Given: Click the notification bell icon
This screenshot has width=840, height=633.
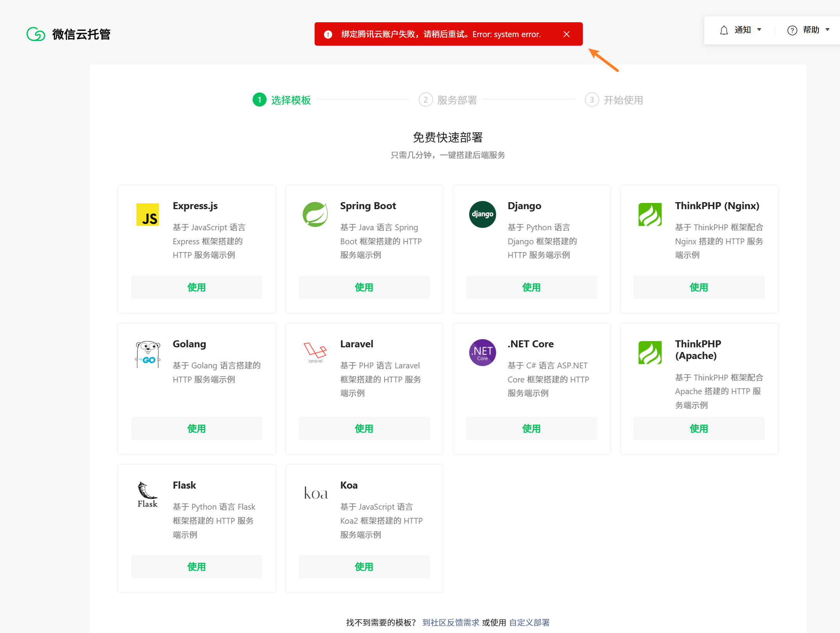Looking at the screenshot, I should [x=724, y=30].
